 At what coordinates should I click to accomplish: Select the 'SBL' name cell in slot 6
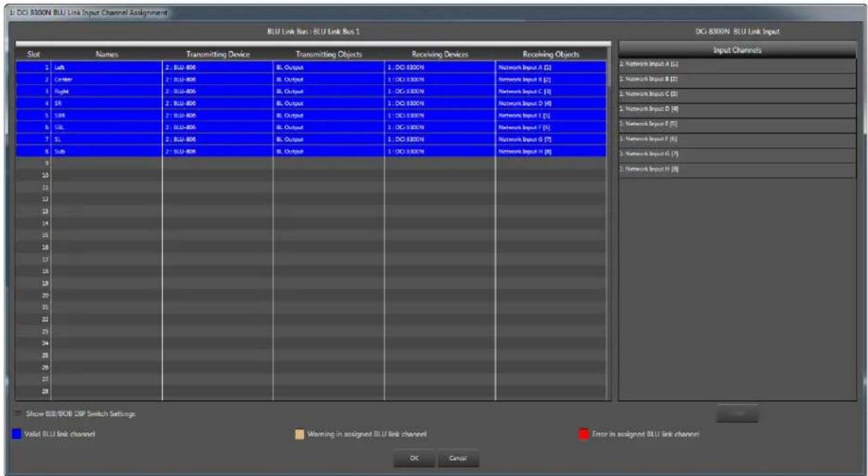tap(107, 127)
